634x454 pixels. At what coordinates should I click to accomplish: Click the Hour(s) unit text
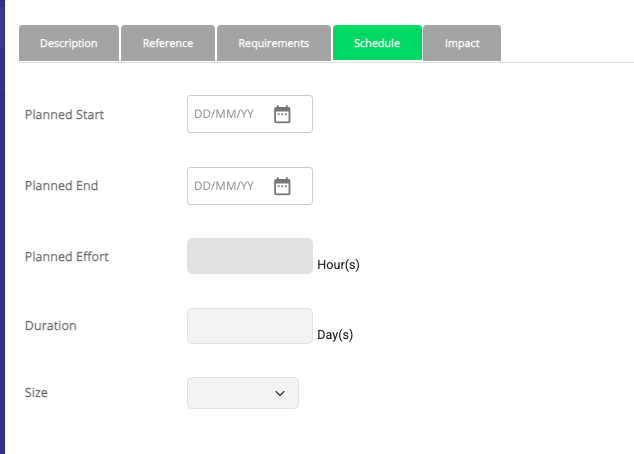click(338, 265)
